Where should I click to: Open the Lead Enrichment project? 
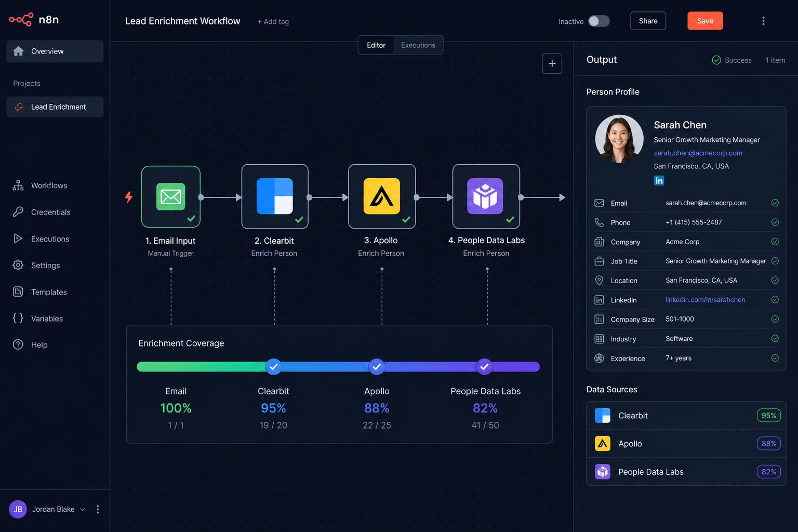tap(55, 107)
